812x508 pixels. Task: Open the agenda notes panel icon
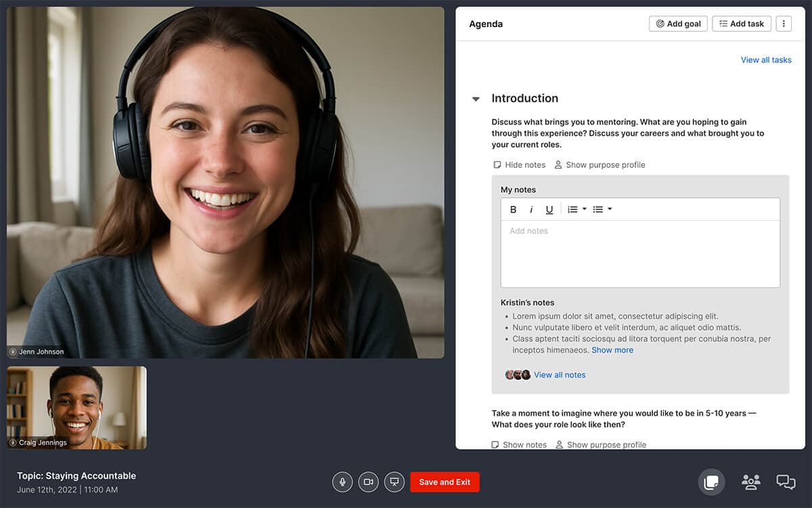[x=711, y=482]
